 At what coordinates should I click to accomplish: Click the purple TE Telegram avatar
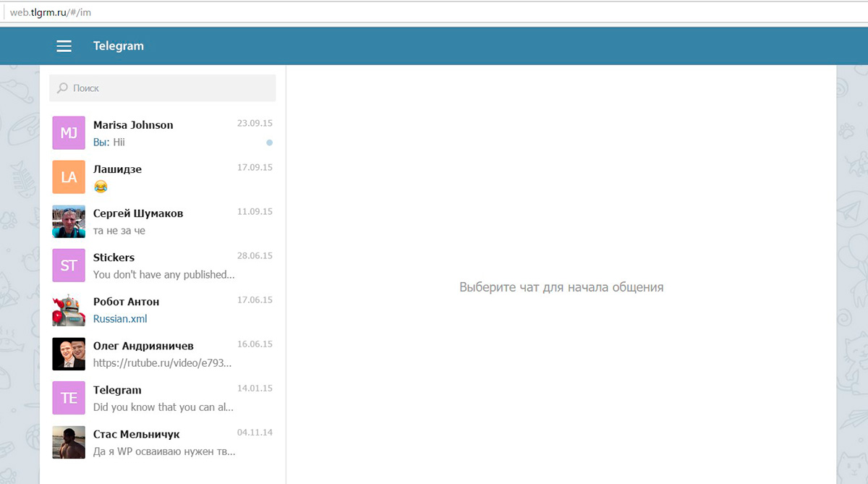[x=69, y=398]
